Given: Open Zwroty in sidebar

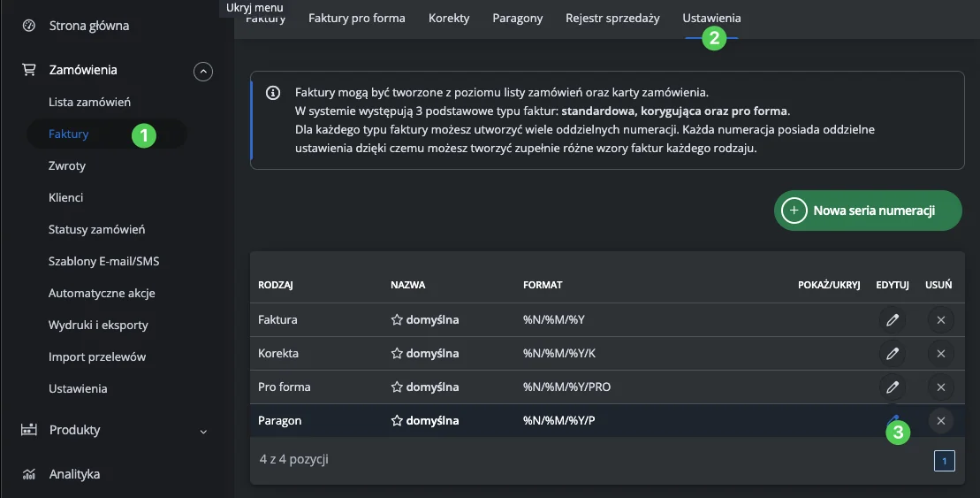Looking at the screenshot, I should tap(67, 165).
